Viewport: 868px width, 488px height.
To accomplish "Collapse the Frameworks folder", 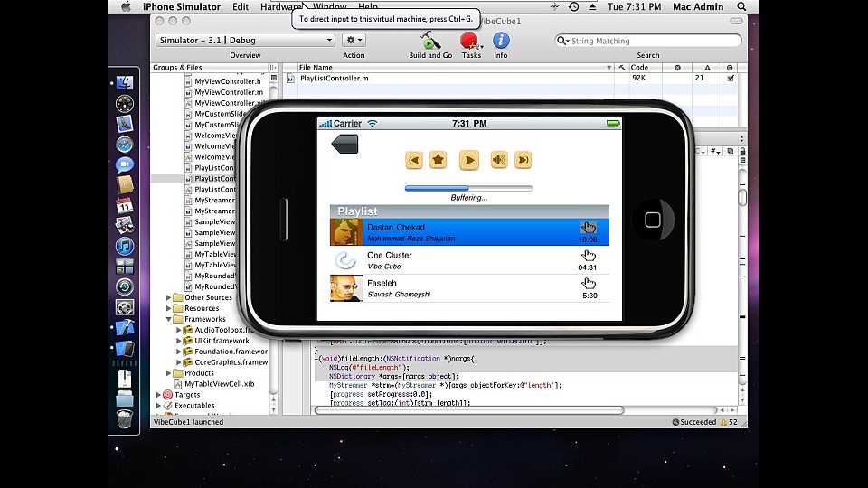I will pos(168,319).
